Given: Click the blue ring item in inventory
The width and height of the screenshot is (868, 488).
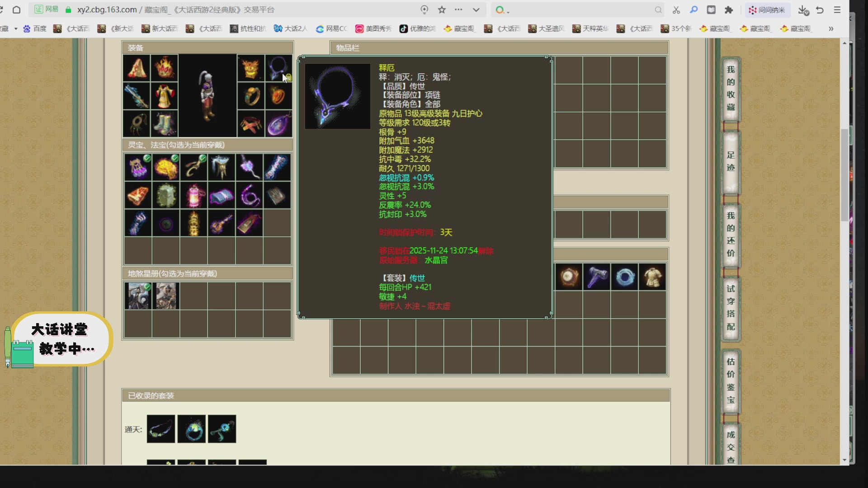Looking at the screenshot, I should pos(625,277).
